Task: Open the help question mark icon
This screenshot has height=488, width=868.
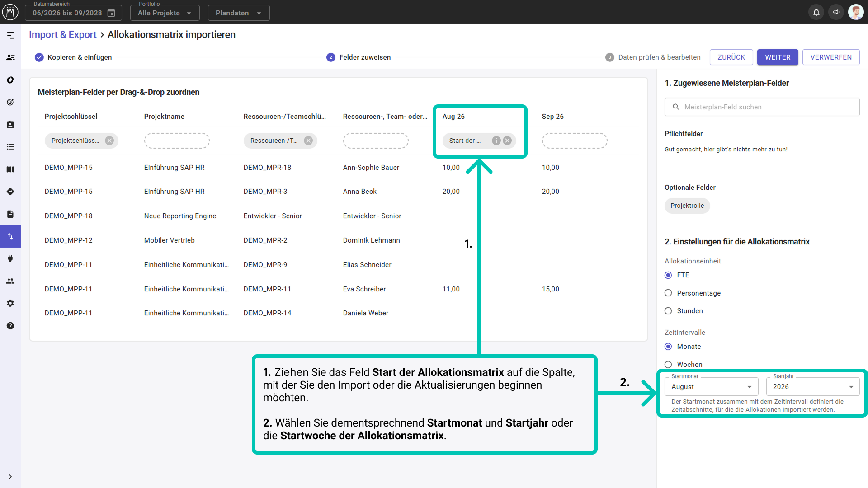Action: click(10, 326)
